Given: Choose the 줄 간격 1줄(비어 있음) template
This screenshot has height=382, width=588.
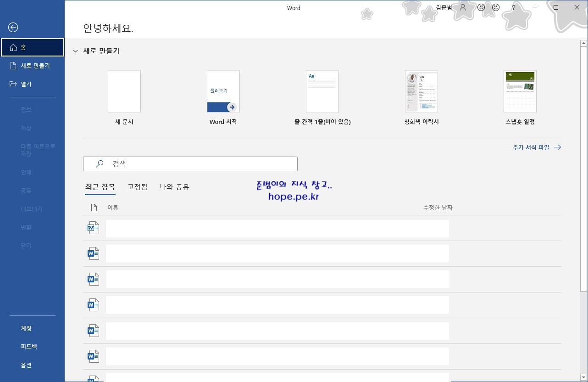Looking at the screenshot, I should 322,97.
